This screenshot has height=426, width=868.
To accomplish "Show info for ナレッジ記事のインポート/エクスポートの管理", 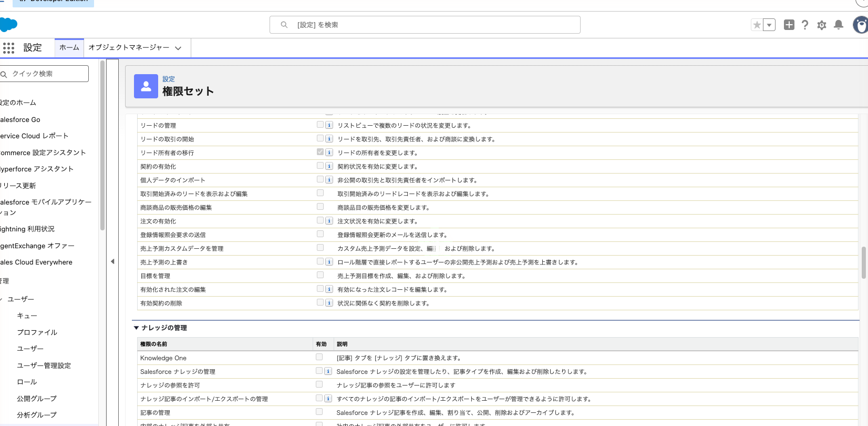I will (328, 399).
